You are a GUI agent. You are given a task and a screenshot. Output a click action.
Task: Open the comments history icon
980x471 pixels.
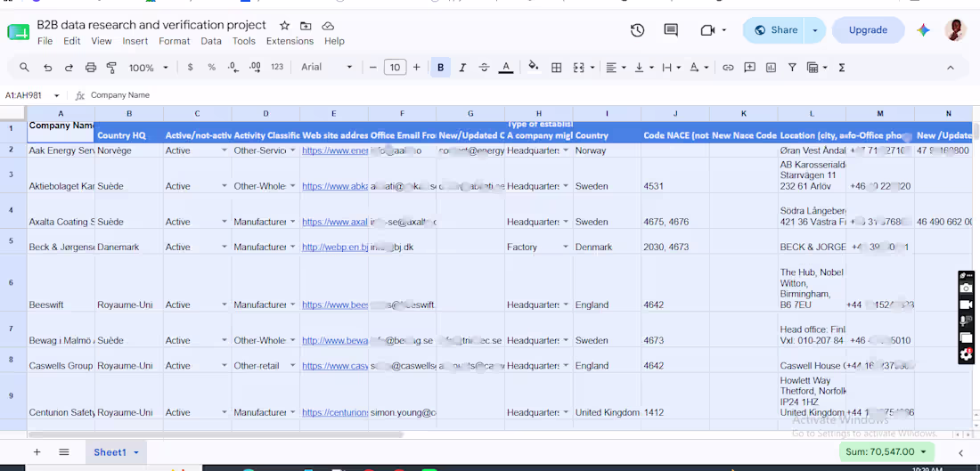[671, 30]
